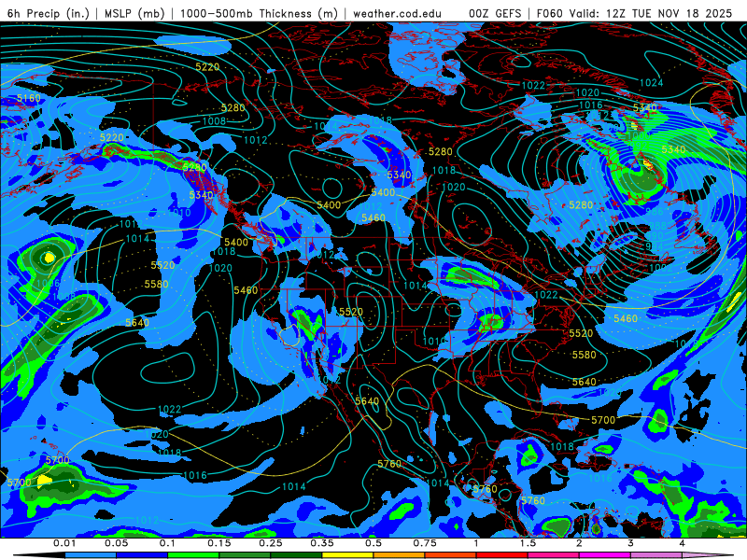747x560 pixels.
Task: Click the 0.35 colorbar label
Action: pos(321,543)
